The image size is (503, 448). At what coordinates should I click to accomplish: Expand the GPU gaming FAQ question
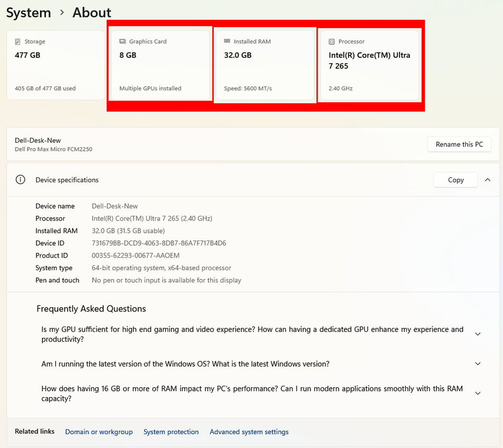click(x=478, y=334)
